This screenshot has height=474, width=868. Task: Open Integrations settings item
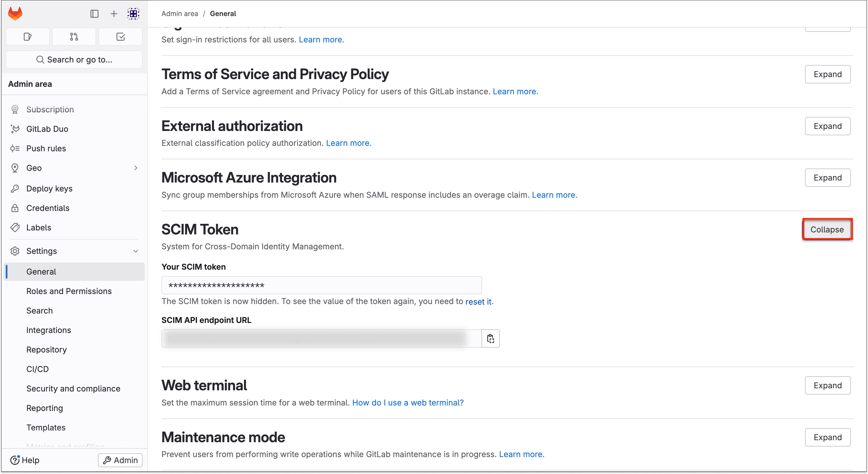coord(74,330)
